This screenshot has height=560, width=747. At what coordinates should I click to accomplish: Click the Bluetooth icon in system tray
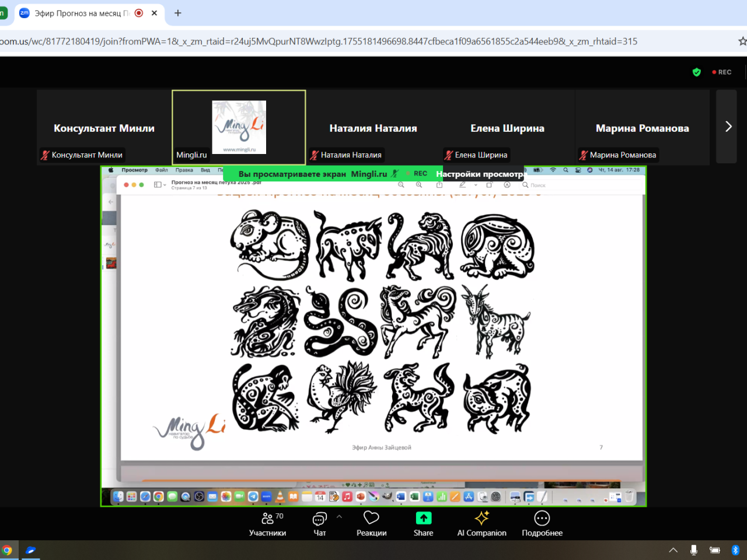pyautogui.click(x=735, y=550)
